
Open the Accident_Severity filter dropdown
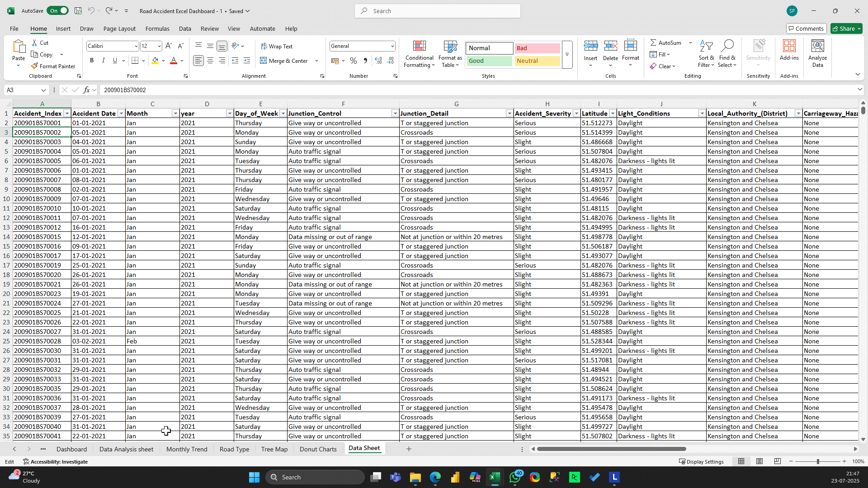(576, 113)
